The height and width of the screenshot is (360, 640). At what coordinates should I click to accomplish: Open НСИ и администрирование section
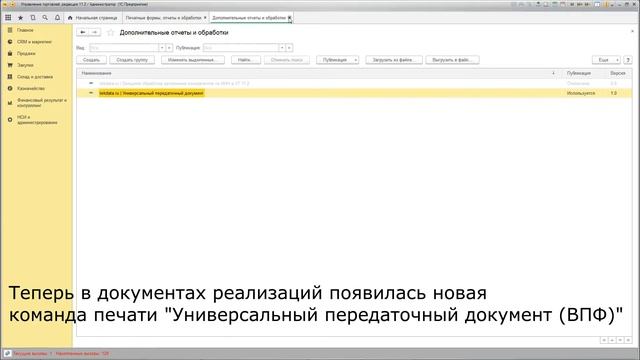click(37, 120)
